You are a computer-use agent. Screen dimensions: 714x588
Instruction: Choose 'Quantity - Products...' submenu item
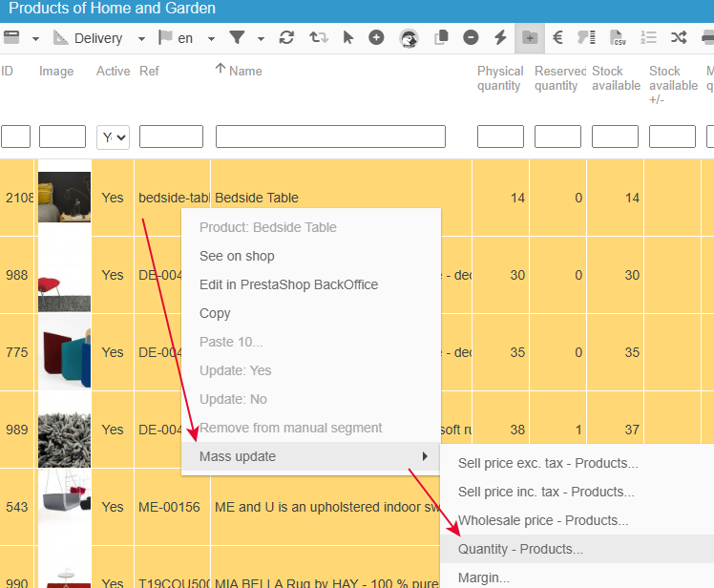(577, 549)
